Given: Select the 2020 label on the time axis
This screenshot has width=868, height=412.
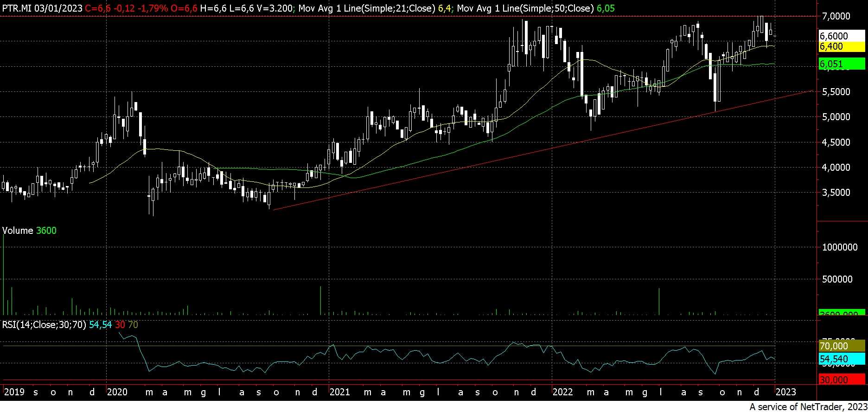Looking at the screenshot, I should [x=117, y=393].
